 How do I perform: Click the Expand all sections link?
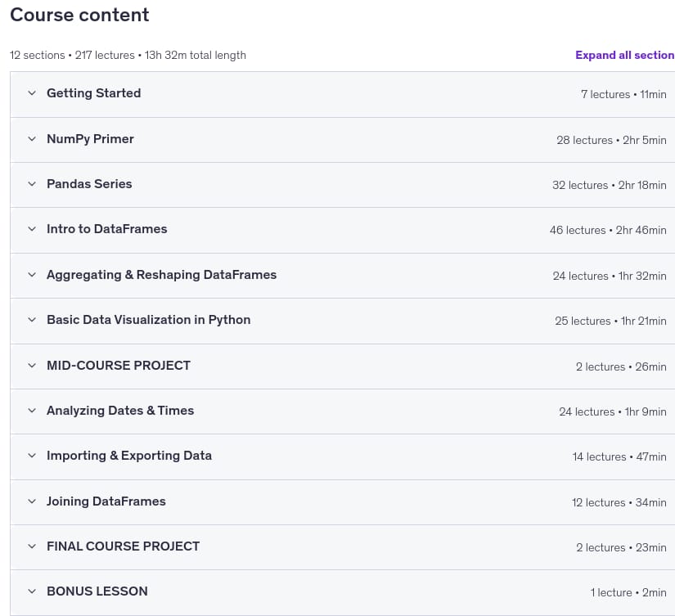(625, 55)
